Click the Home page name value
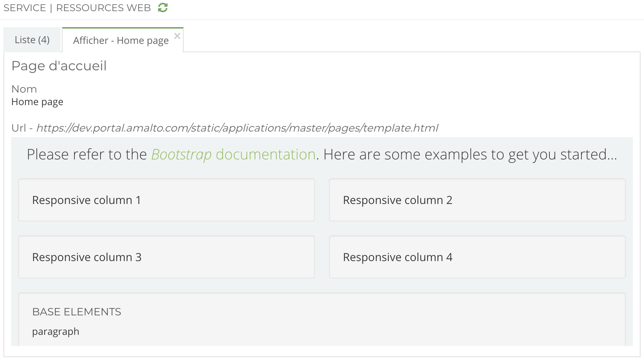644x362 pixels. tap(37, 102)
